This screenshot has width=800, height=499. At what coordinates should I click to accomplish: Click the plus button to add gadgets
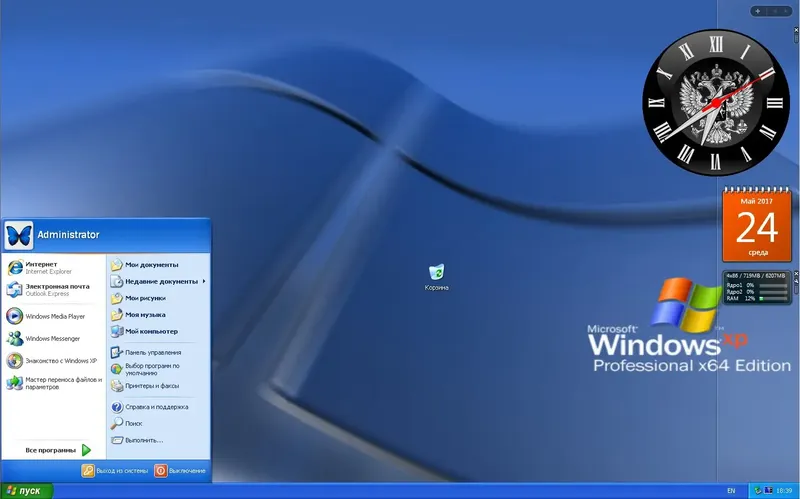coord(758,11)
